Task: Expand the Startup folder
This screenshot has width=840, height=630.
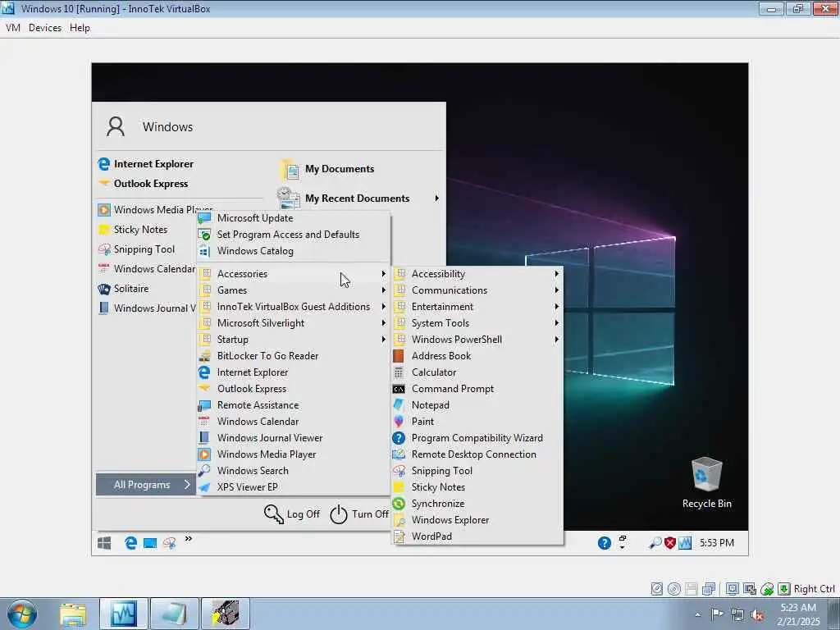Action: point(293,340)
